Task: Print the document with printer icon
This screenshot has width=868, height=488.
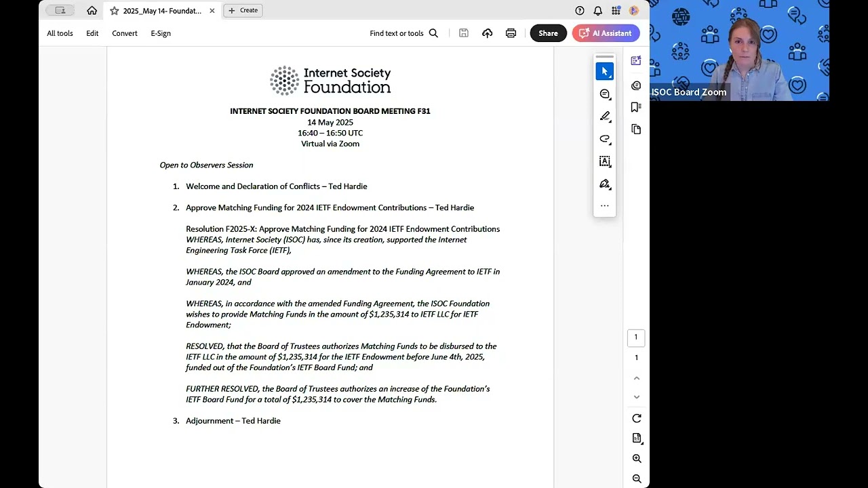Action: [x=511, y=33]
